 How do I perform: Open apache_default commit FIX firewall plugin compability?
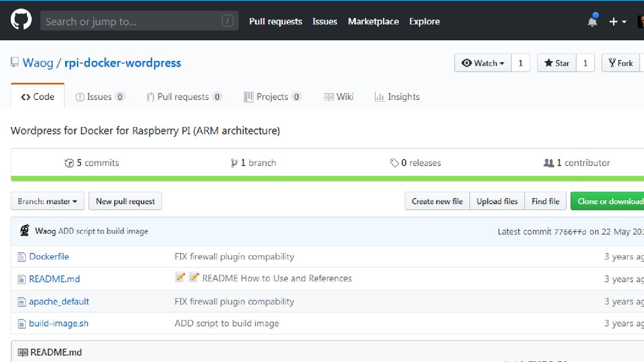tap(234, 301)
